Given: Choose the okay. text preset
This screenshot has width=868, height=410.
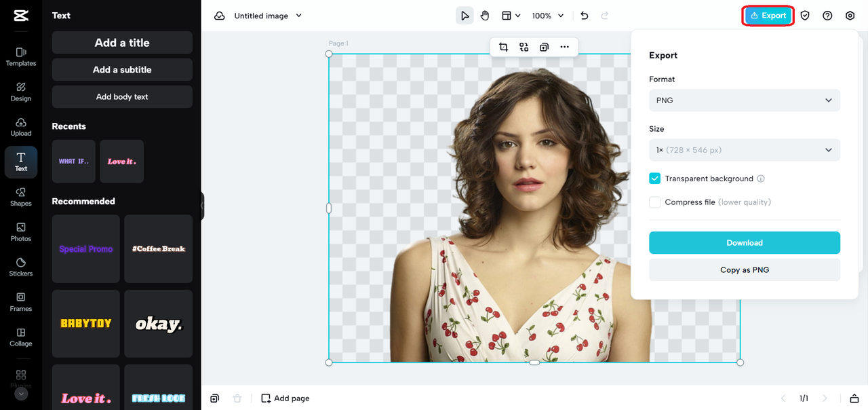Looking at the screenshot, I should point(159,324).
